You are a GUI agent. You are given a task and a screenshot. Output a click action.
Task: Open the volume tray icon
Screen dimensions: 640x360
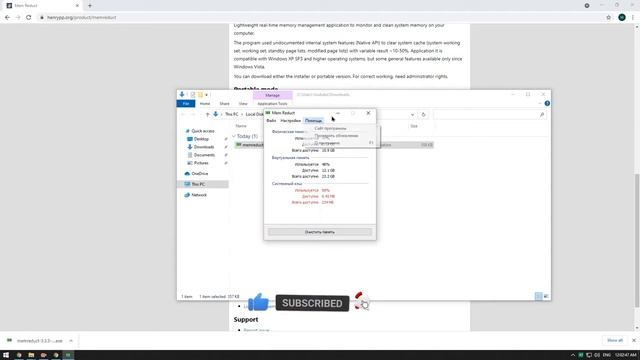tap(597, 355)
